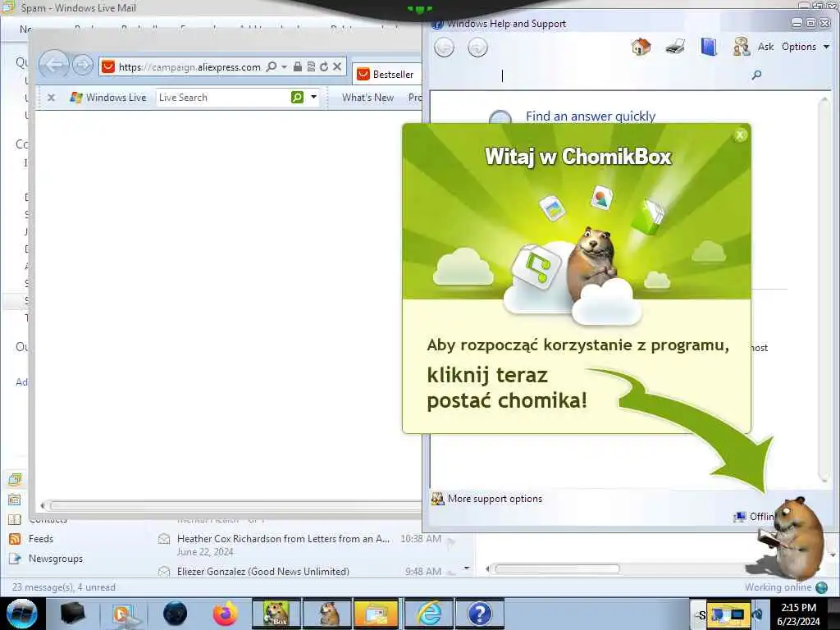This screenshot has height=630, width=840.
Task: Open the black box taskbar icon
Action: [x=72, y=614]
